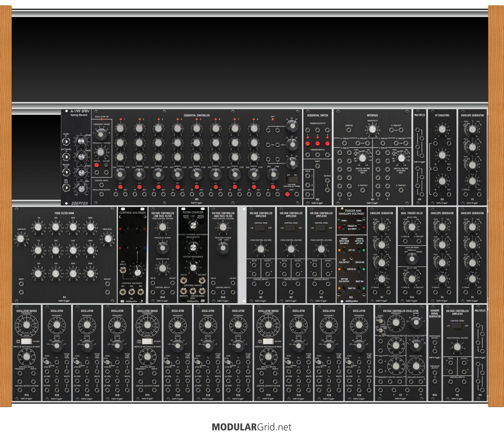504x435 pixels.
Task: Push red button 1 on Sequential Switch
Action: tap(308, 144)
